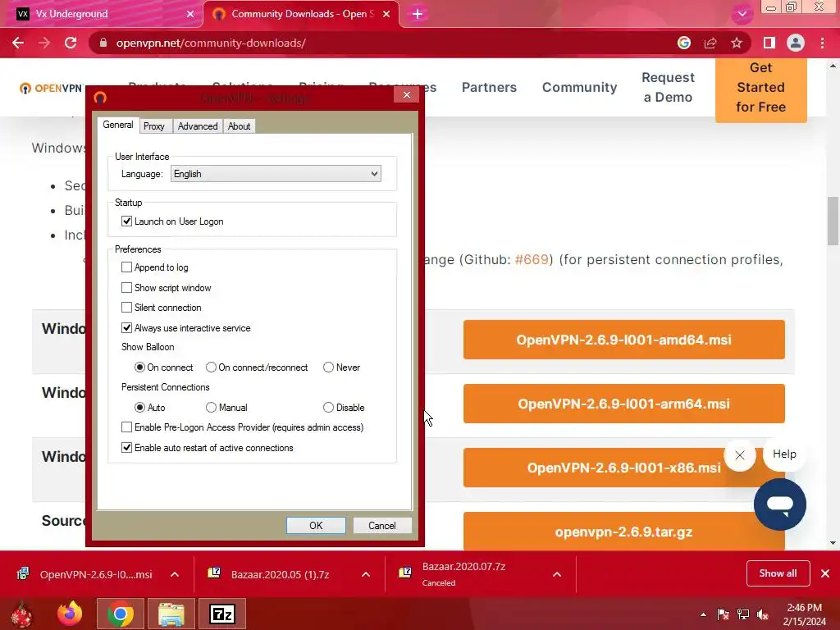Image resolution: width=840 pixels, height=630 pixels.
Task: Expand Bazaar.2020.05 (1).7z download options
Action: pos(366,574)
